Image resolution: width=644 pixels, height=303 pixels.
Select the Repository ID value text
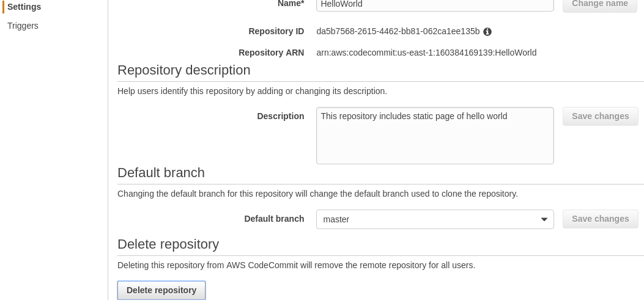(x=398, y=32)
